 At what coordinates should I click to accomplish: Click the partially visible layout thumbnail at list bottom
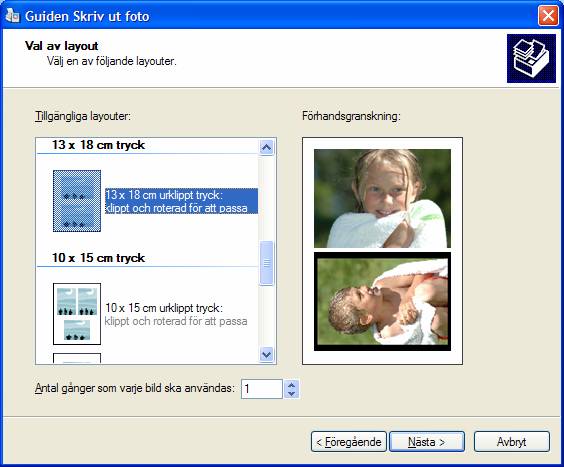coord(77,358)
